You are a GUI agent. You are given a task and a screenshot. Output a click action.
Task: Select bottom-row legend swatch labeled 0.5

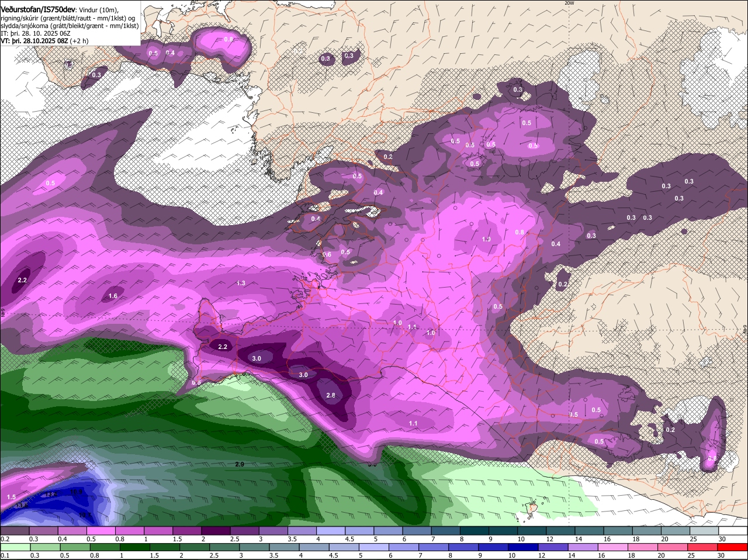[x=75, y=547]
